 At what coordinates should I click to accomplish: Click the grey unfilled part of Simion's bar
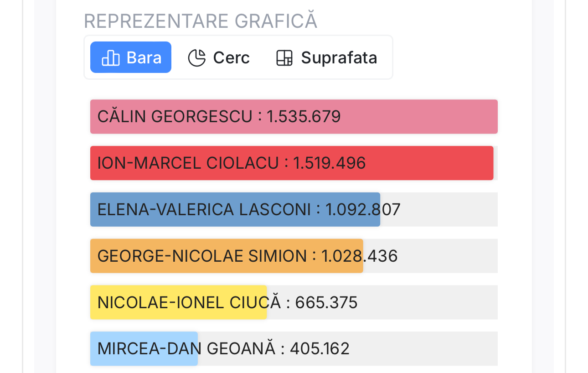point(447,256)
